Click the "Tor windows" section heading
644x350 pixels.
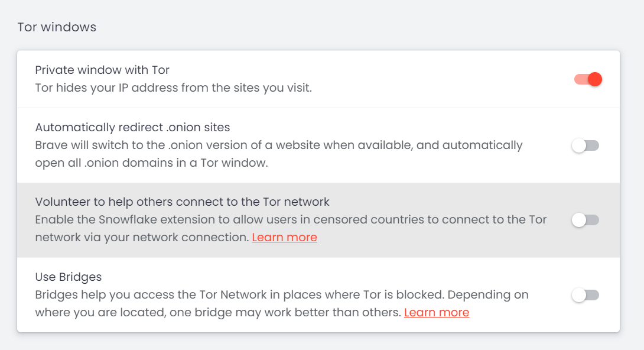click(x=57, y=27)
